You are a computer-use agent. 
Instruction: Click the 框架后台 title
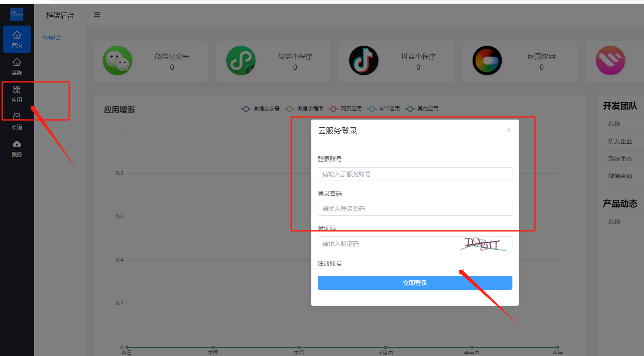60,15
